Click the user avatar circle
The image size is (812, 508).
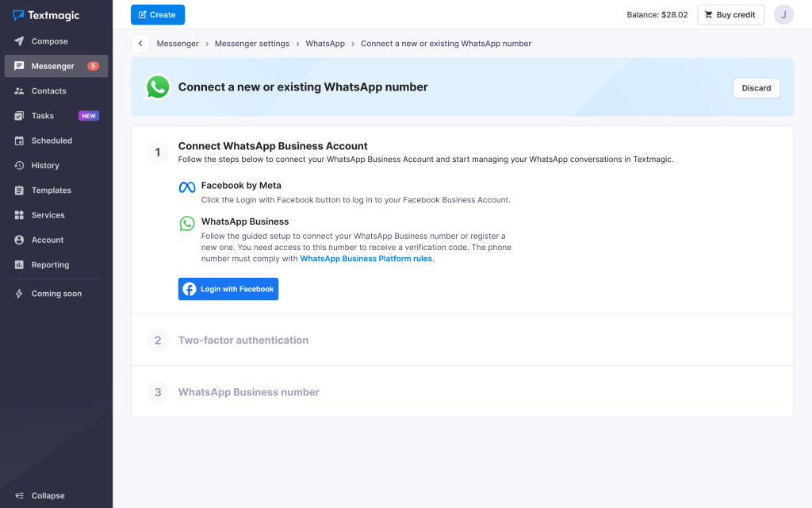783,14
